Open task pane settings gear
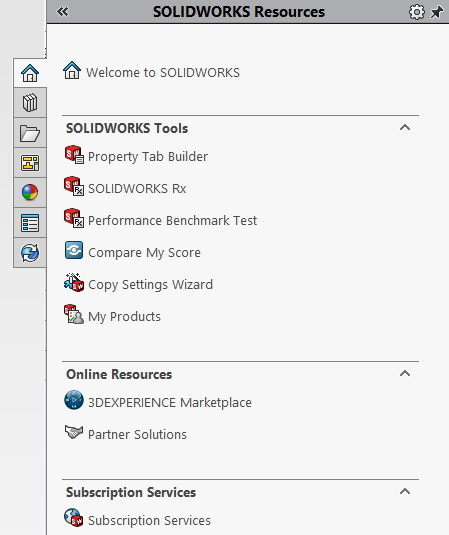 pyautogui.click(x=417, y=12)
